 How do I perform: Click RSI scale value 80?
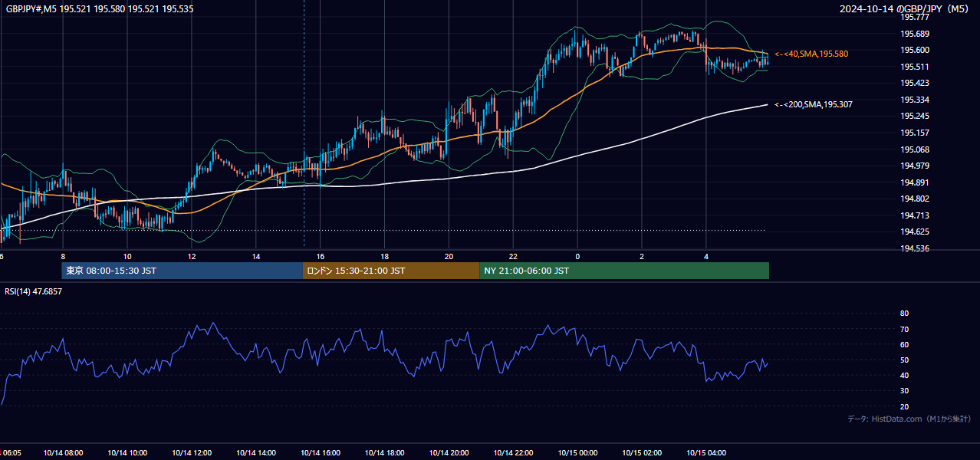[x=904, y=314]
